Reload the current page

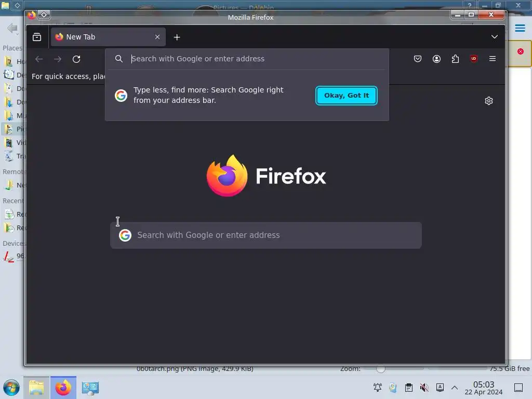(76, 59)
